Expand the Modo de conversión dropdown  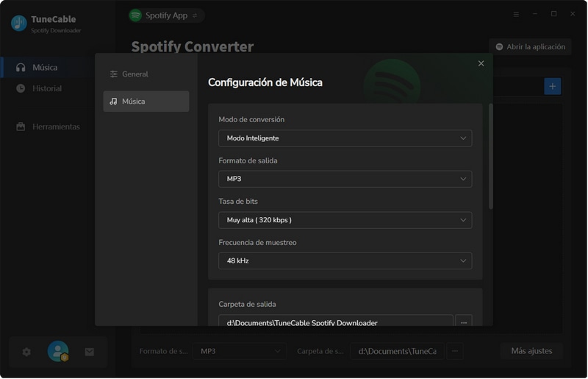(x=345, y=138)
